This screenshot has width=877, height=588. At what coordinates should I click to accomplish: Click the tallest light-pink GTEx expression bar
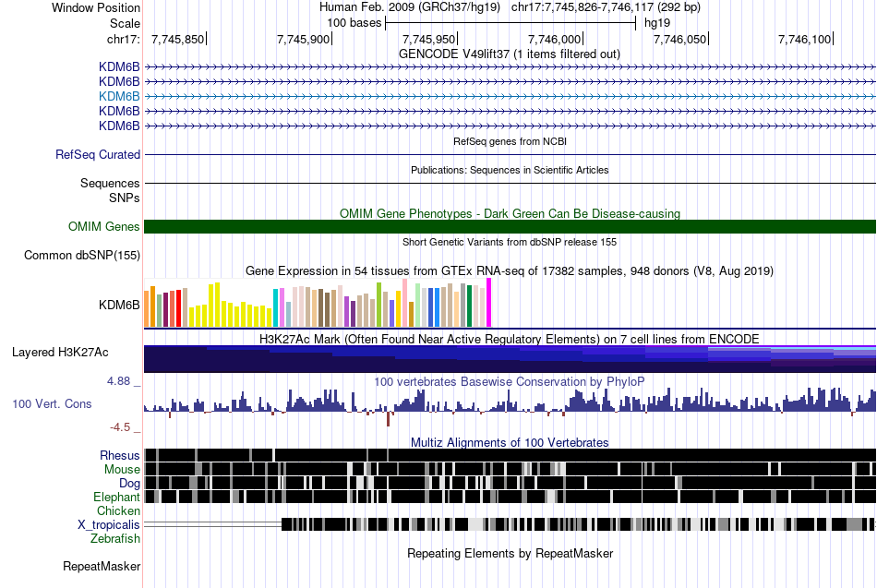pyautogui.click(x=405, y=303)
